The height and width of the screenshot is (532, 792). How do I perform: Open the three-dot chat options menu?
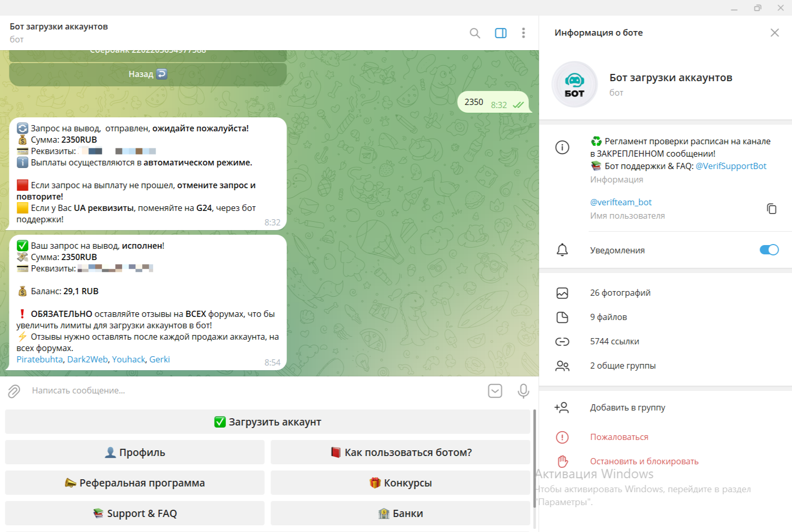tap(523, 33)
